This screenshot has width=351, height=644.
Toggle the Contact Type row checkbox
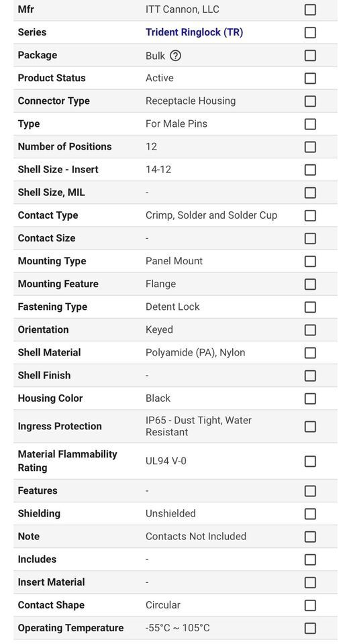[310, 215]
